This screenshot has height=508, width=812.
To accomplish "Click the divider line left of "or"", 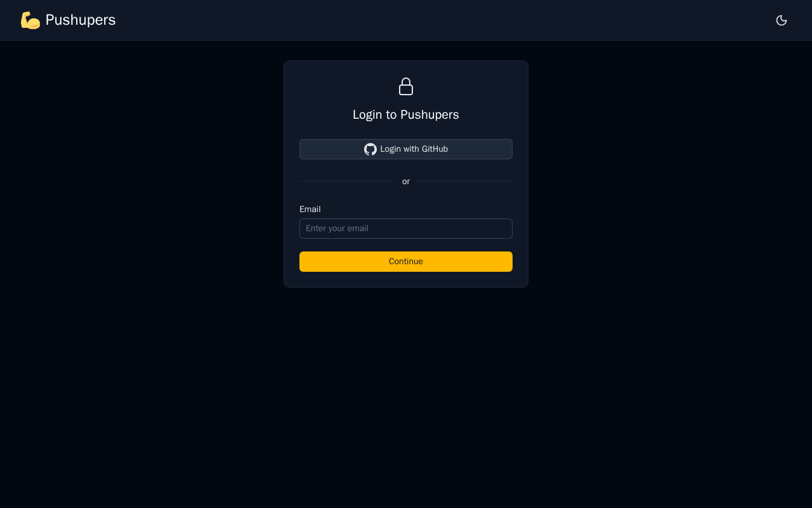I will click(347, 182).
